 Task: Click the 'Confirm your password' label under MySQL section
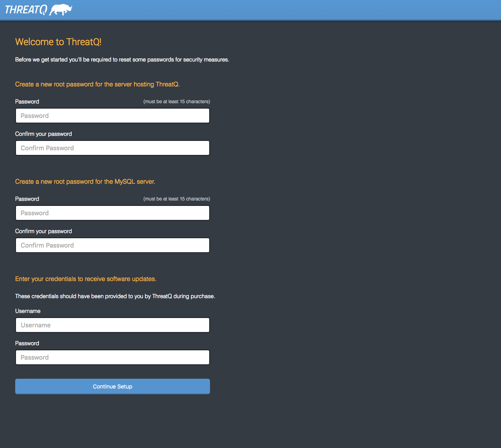(x=44, y=231)
